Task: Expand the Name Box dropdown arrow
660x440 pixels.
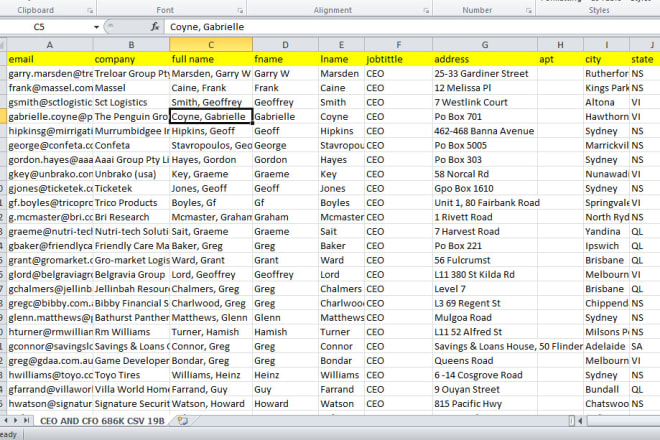Action: [96, 27]
